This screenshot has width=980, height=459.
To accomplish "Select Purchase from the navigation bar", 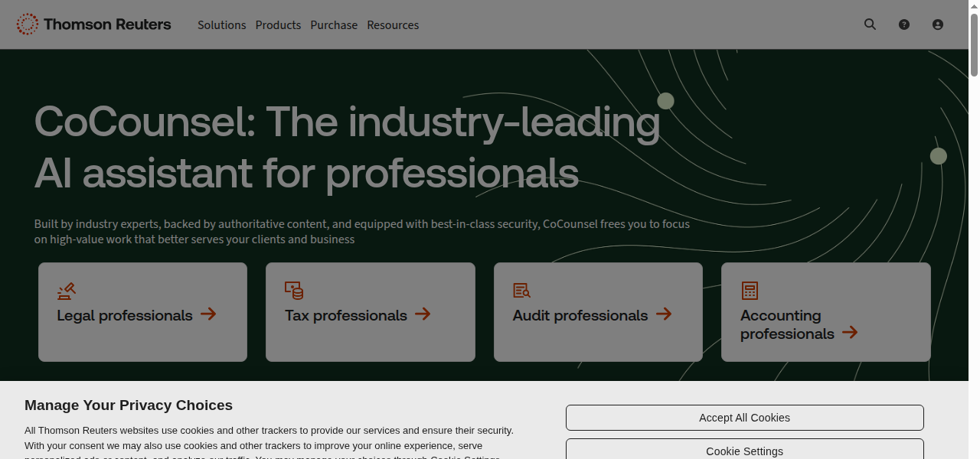I will 334,24.
